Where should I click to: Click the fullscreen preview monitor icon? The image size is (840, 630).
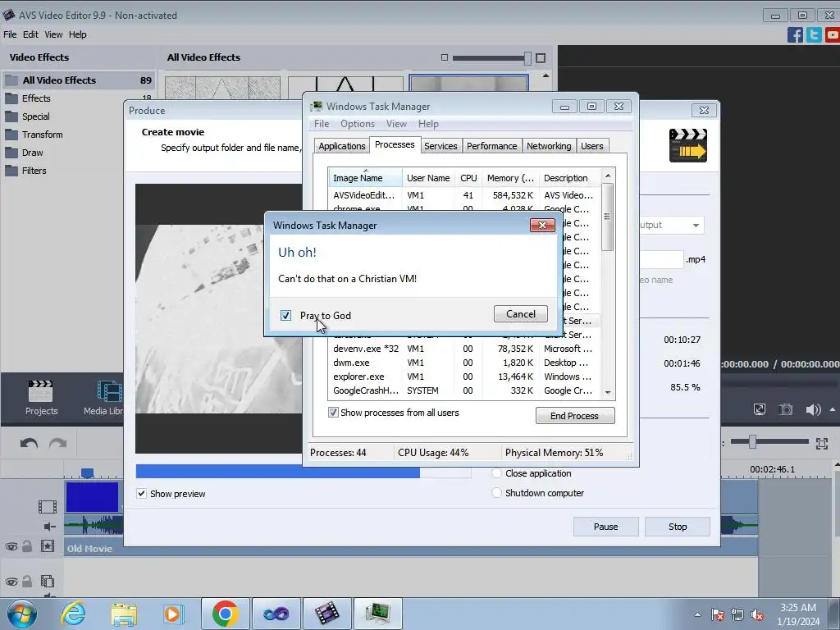(760, 410)
